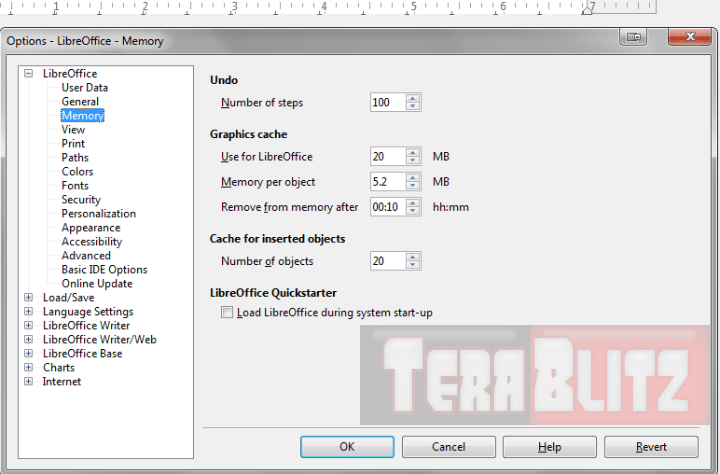Select the Memory tree entry
720x474 pixels.
click(83, 116)
